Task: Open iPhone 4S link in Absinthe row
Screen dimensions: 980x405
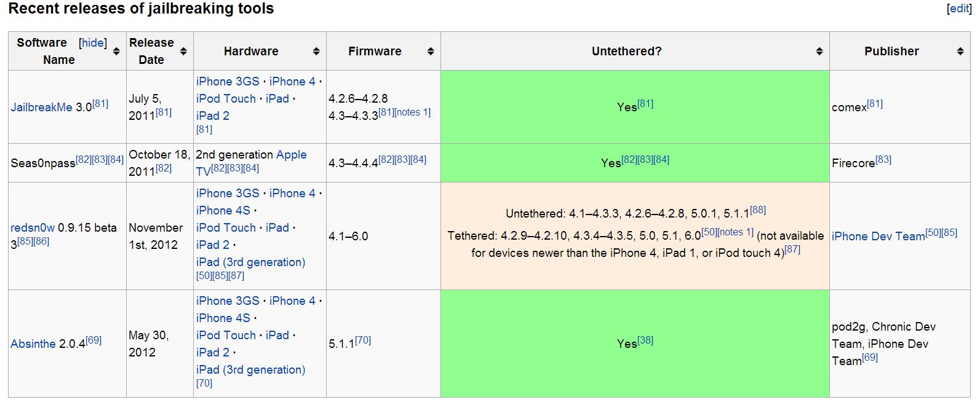Action: pyautogui.click(x=223, y=318)
